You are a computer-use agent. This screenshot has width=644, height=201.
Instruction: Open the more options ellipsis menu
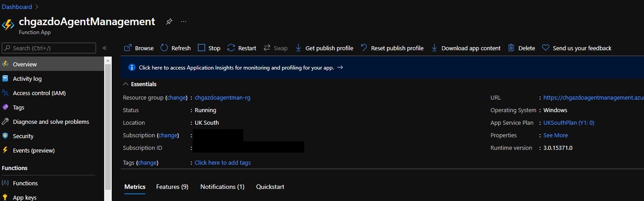(183, 22)
